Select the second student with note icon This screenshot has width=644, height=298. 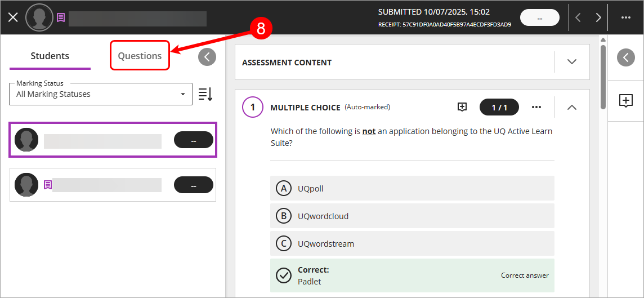113,185
